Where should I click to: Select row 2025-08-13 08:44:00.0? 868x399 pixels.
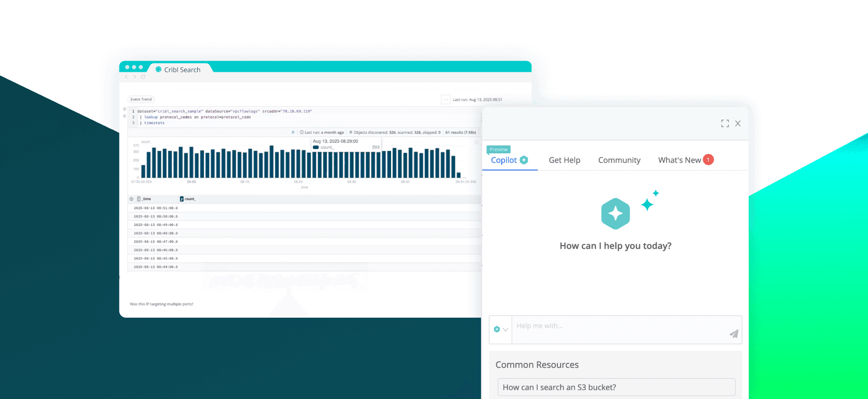305,267
